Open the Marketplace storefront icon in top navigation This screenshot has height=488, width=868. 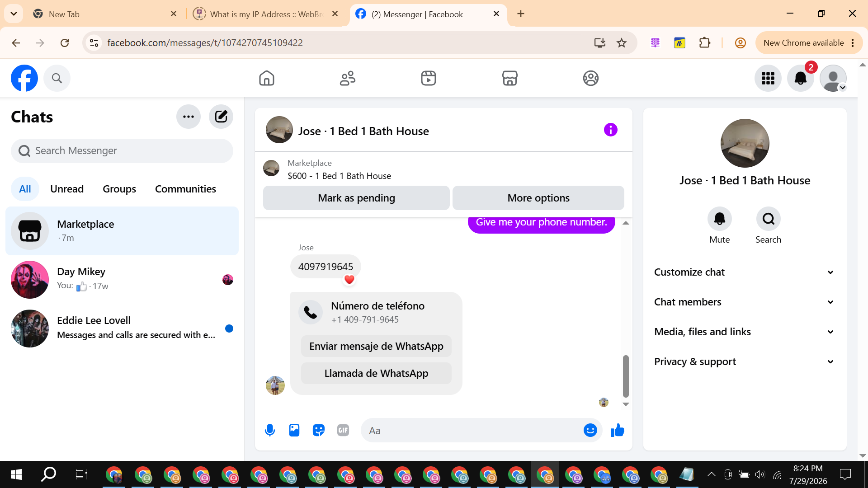point(510,78)
